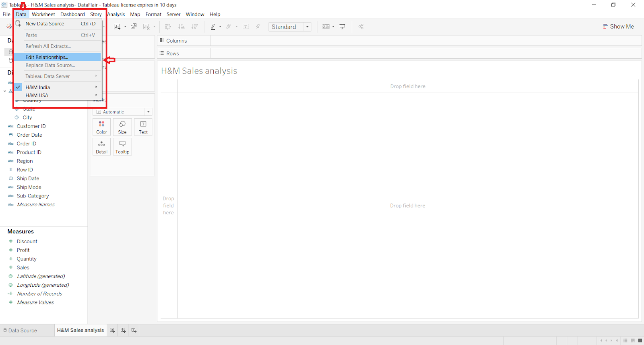Viewport: 644px width, 345px height.
Task: Click the Show/Hide Cards icon
Action: [x=326, y=27]
